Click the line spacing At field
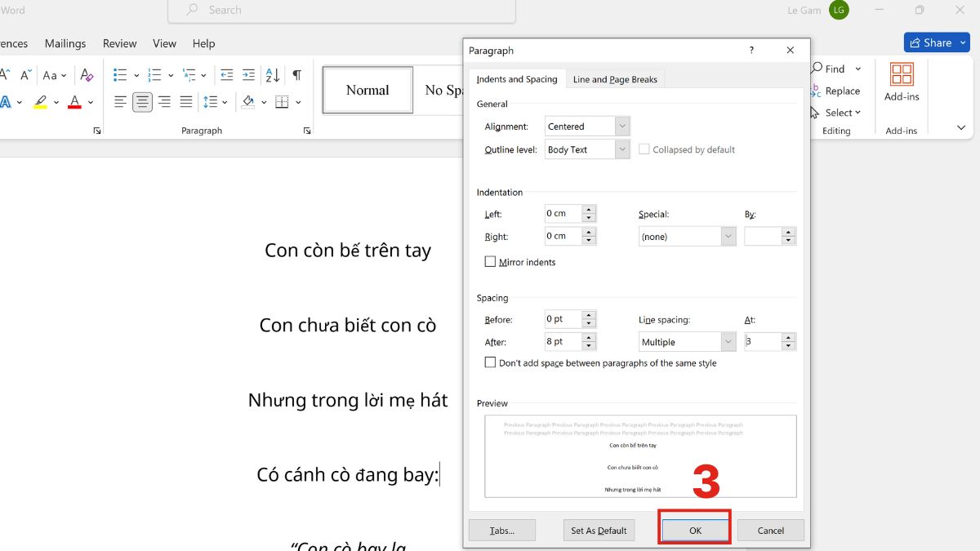This screenshot has height=551, width=980. (762, 342)
